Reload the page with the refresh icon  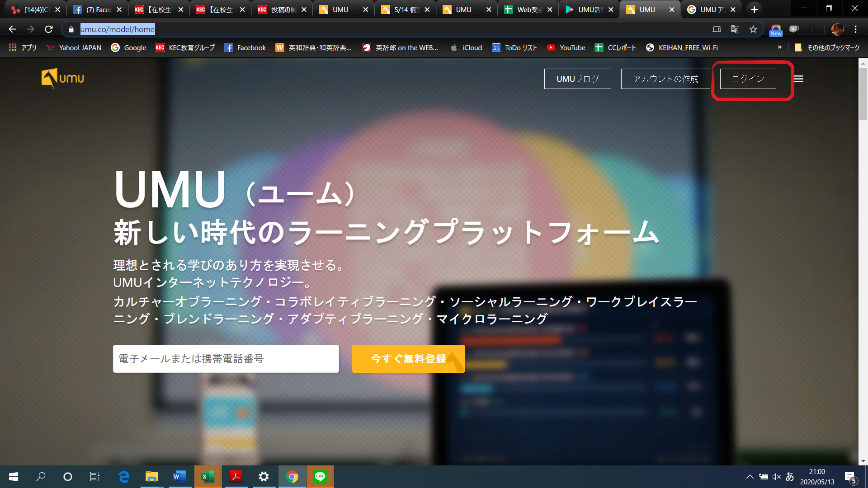tap(49, 29)
